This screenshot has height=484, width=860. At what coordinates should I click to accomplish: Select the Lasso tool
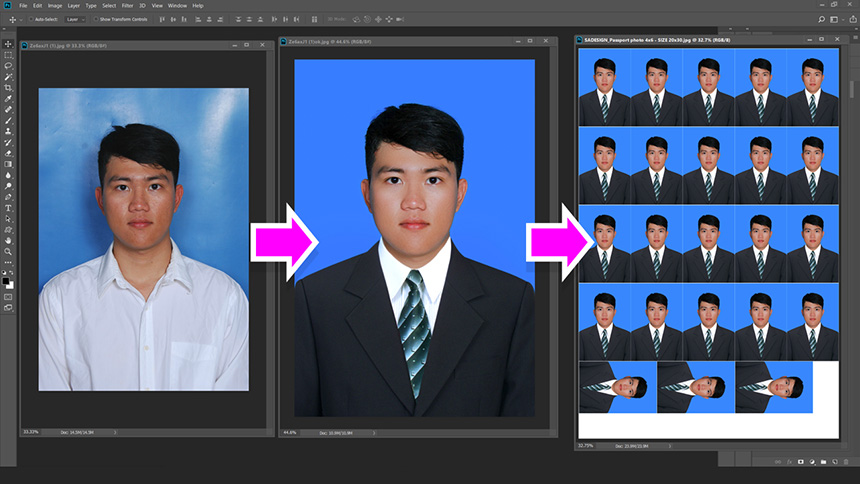tap(8, 66)
